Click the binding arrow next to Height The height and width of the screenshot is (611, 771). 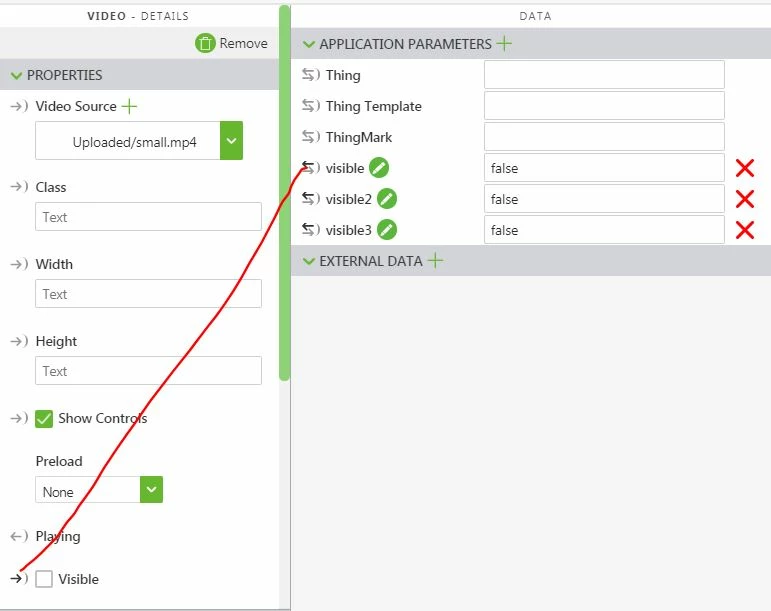19,341
